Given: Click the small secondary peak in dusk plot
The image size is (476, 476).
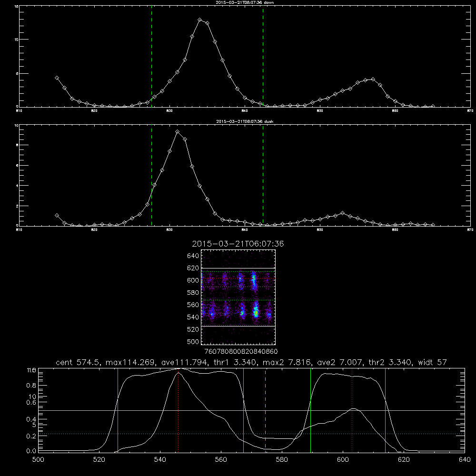Looking at the screenshot, I should (343, 213).
